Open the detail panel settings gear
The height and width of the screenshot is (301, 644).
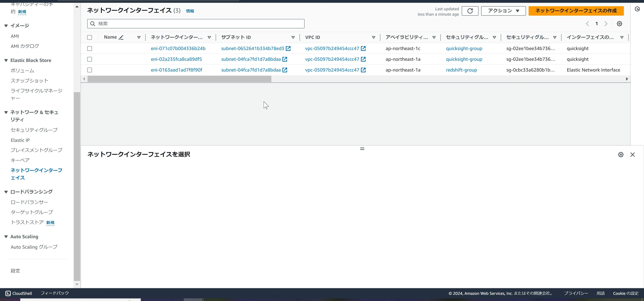[x=621, y=155]
